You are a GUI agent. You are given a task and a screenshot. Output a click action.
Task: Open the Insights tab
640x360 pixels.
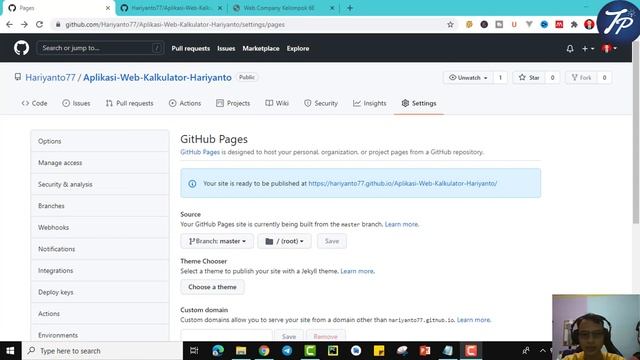(x=370, y=103)
